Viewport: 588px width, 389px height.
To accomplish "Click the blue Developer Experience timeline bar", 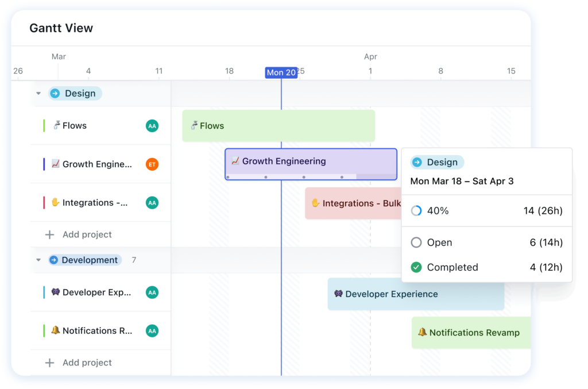I will pos(416,294).
